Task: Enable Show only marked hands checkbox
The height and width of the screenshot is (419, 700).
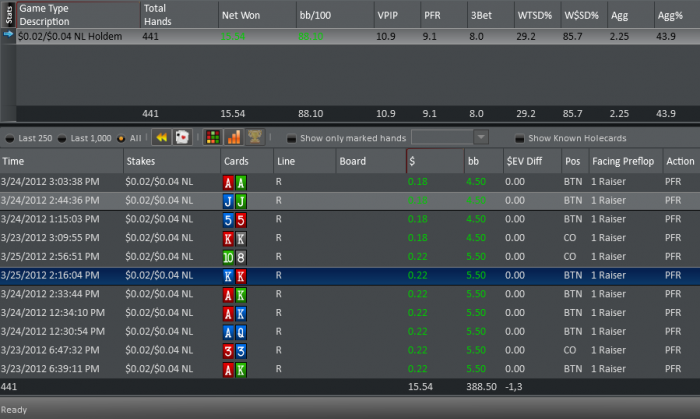Action: (x=291, y=139)
